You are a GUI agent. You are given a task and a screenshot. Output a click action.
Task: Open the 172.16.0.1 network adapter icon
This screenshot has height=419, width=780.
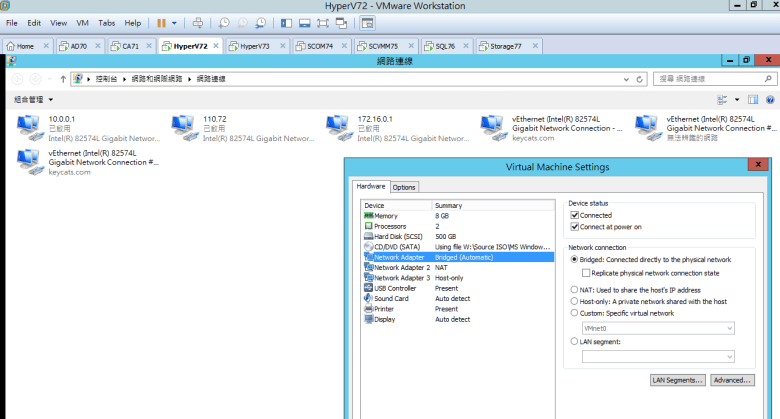tap(338, 126)
